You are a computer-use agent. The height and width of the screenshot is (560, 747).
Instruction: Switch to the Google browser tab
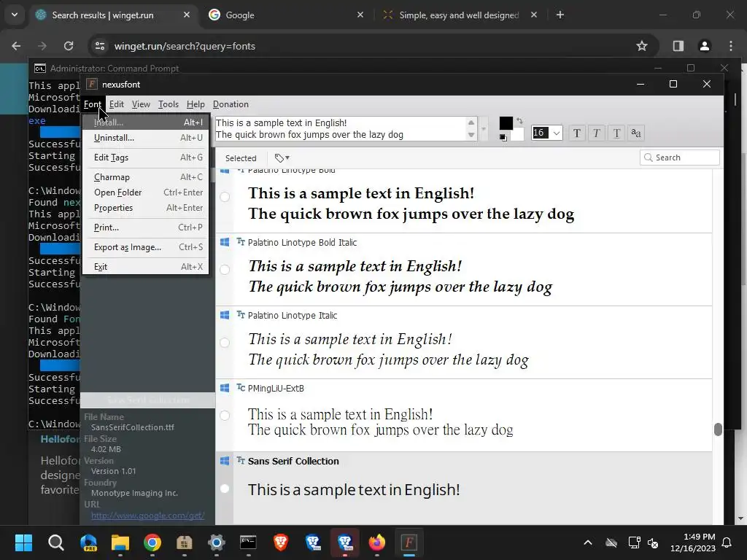coord(286,15)
